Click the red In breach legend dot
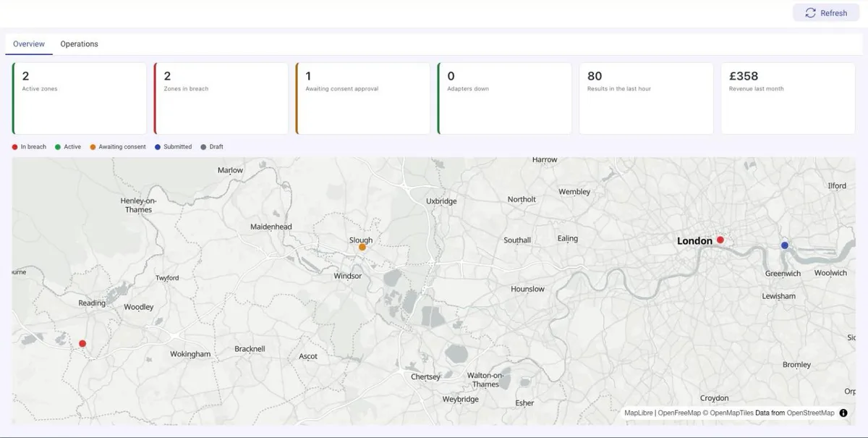The height and width of the screenshot is (438, 868). click(x=15, y=147)
